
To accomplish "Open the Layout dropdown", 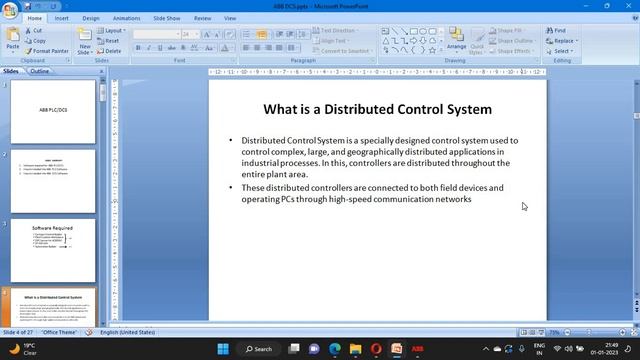I will 112,31.
